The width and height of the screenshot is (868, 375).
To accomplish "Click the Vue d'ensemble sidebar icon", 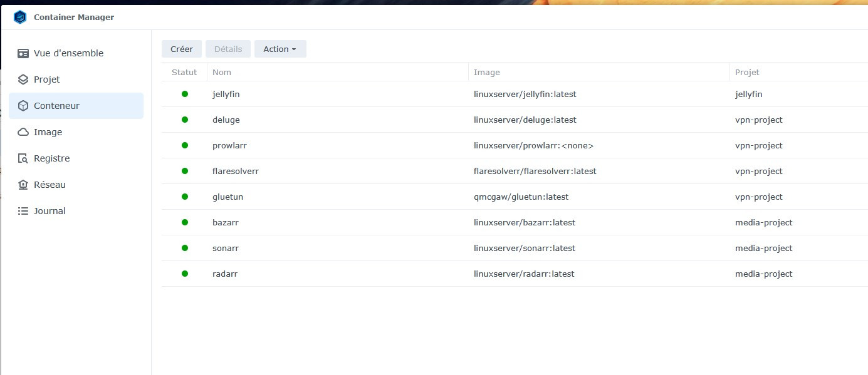I will pyautogui.click(x=23, y=53).
